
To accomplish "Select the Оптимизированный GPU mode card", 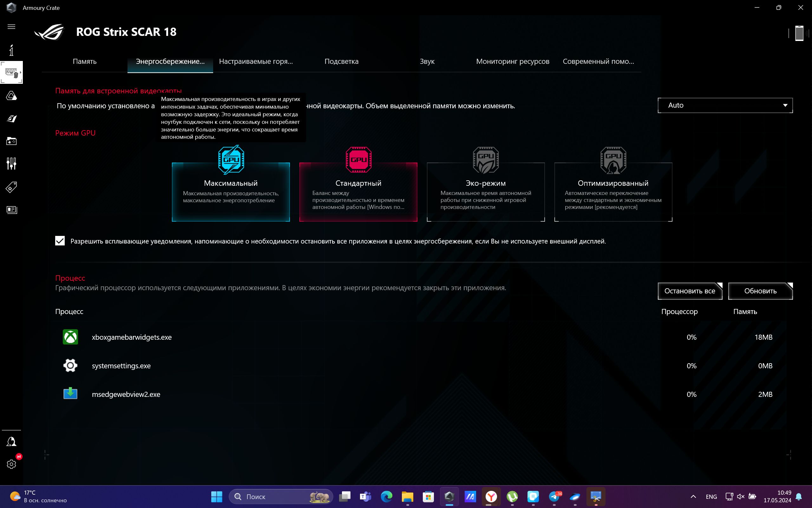I will tap(613, 192).
